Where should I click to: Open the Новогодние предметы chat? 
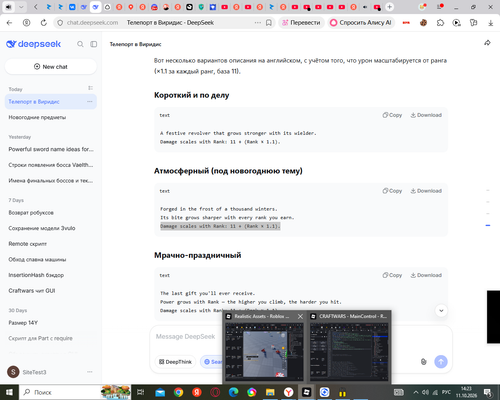pos(51,117)
